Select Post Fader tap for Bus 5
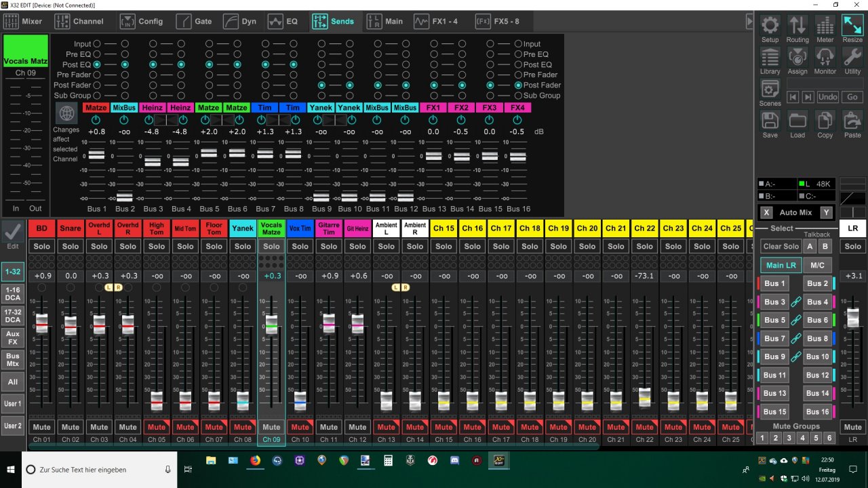 pyautogui.click(x=209, y=85)
